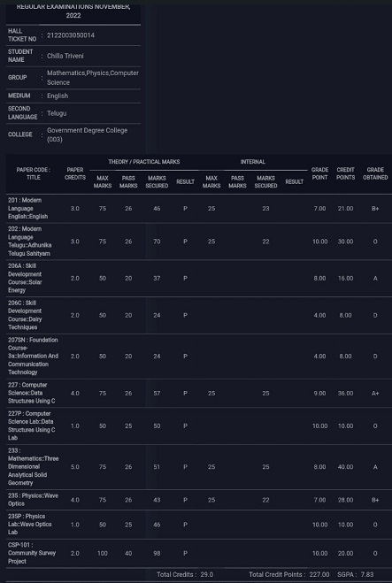Image resolution: width=392 pixels, height=583 pixels.
Task: Click the Paper Credits column header
Action: click(75, 173)
